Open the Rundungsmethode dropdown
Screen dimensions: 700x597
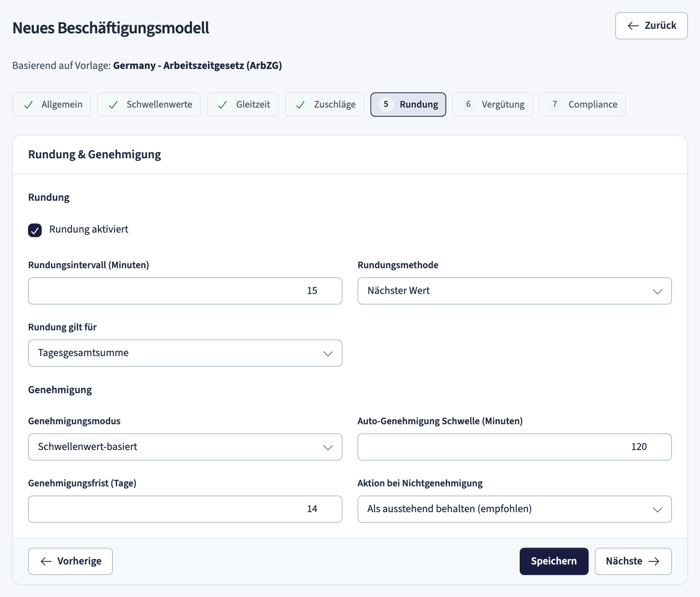click(x=514, y=291)
